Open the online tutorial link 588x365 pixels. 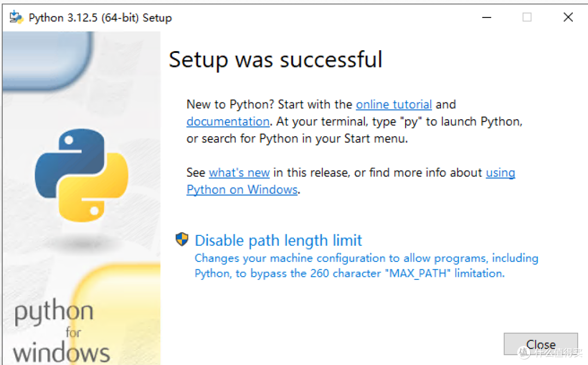click(x=394, y=105)
